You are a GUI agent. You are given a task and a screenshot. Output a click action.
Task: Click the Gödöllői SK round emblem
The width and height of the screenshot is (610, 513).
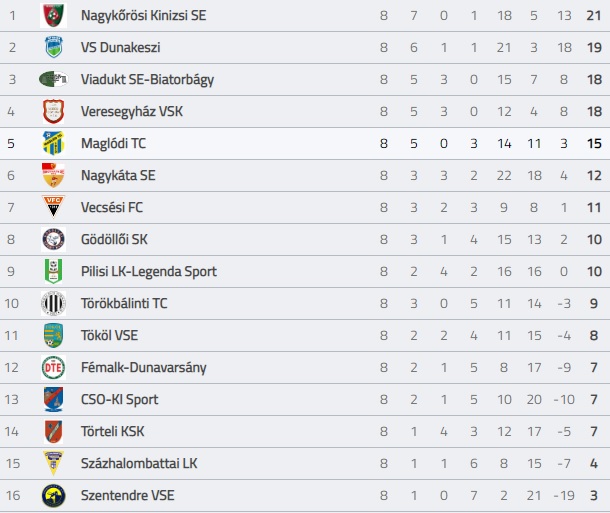click(53, 239)
